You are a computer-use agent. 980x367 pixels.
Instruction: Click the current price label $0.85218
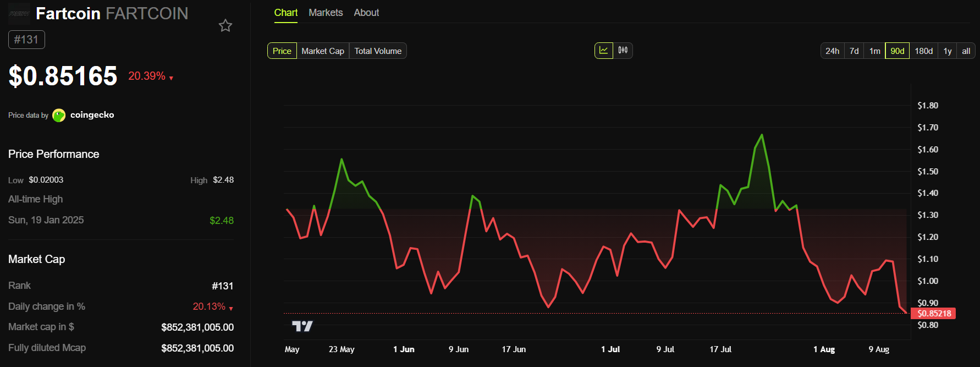pos(934,314)
